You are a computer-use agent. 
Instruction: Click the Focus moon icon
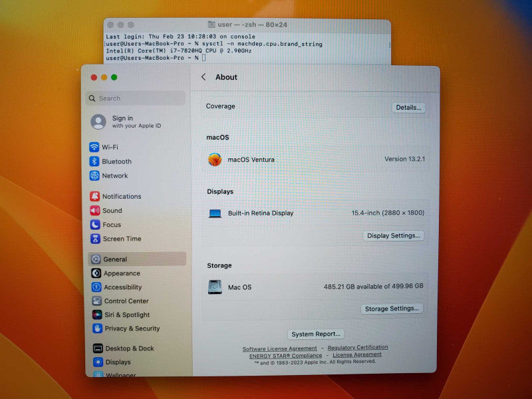(95, 225)
